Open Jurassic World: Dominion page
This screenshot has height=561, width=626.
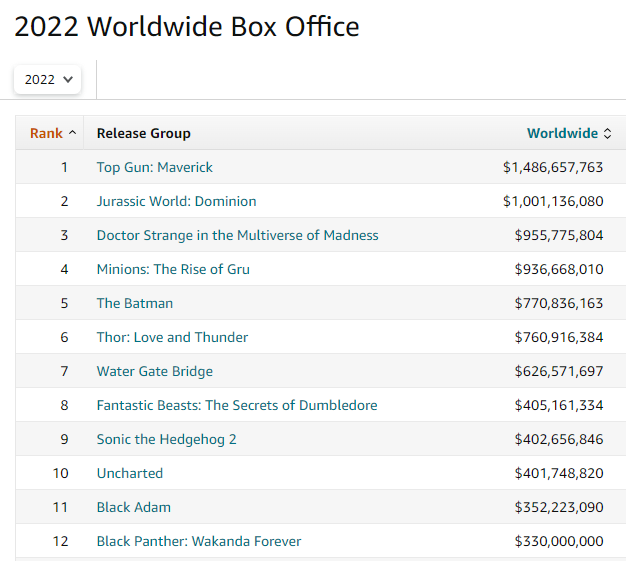coord(176,201)
